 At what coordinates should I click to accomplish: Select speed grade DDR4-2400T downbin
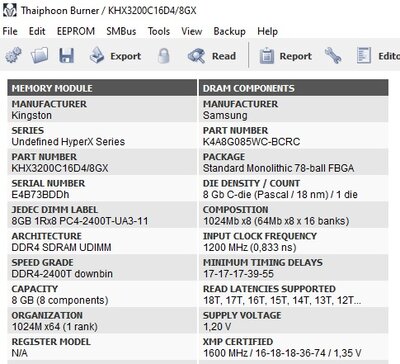click(x=62, y=274)
